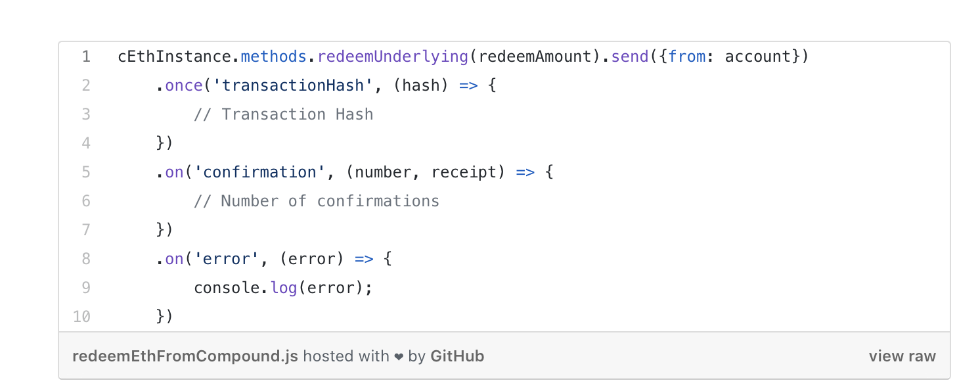
Task: Click the view raw link
Action: [902, 356]
